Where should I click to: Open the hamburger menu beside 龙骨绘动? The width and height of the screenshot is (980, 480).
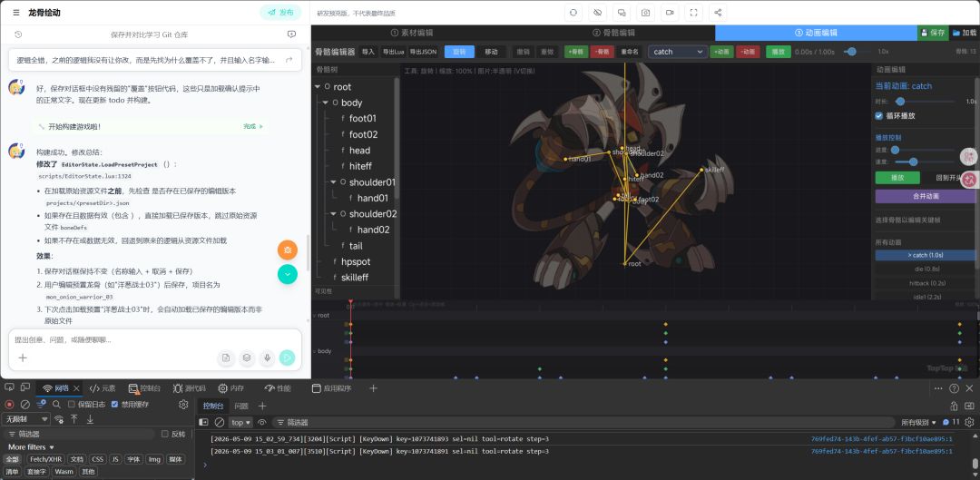[x=16, y=13]
